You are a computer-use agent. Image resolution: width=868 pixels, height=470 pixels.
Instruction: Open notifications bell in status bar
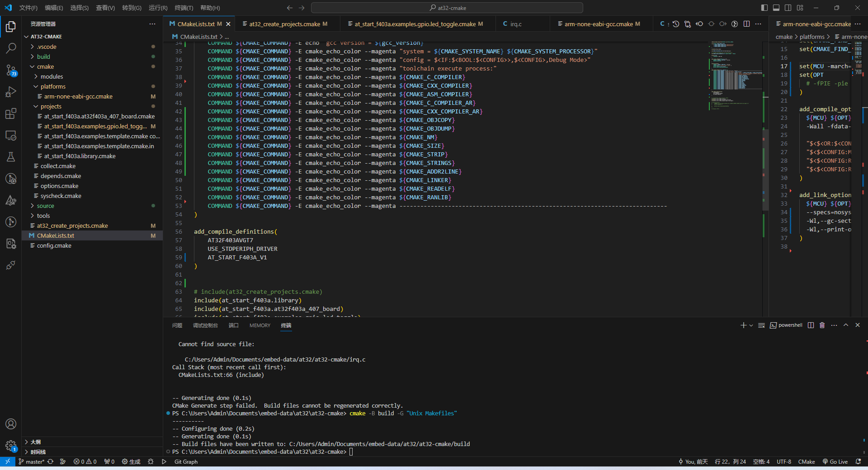tap(858, 462)
